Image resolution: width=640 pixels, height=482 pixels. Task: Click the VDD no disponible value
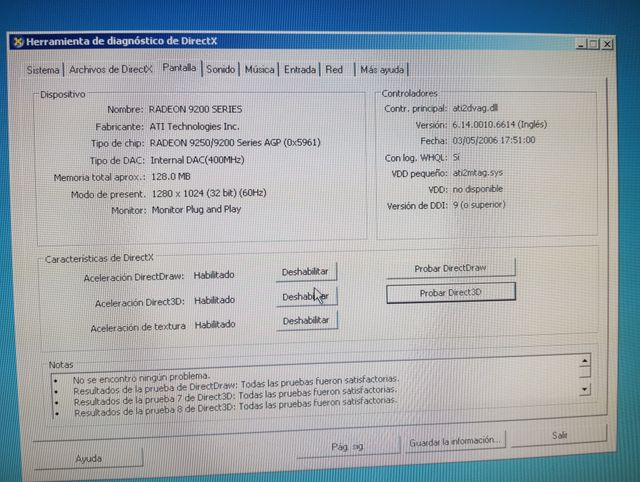(478, 189)
